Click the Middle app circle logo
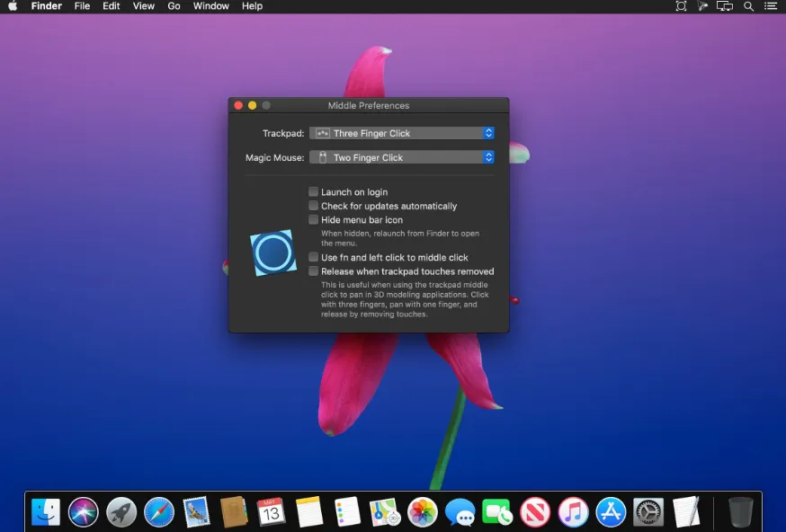The width and height of the screenshot is (786, 532). 273,253
